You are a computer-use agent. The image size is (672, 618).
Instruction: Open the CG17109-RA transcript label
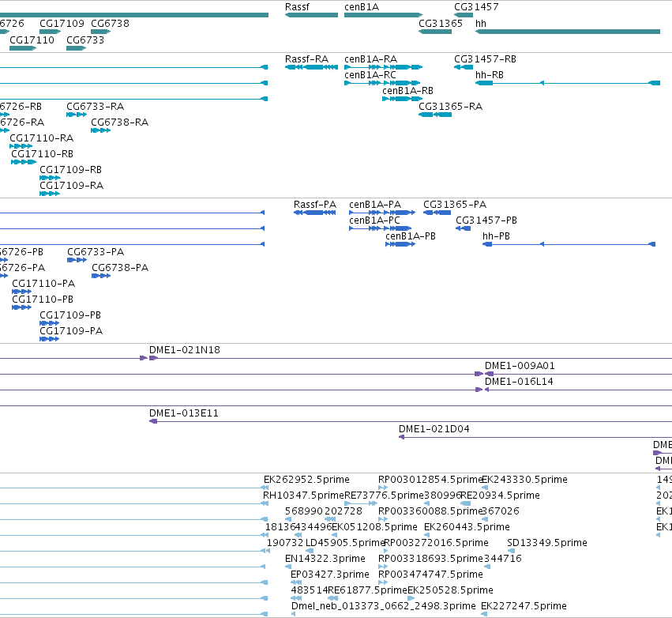pos(71,185)
